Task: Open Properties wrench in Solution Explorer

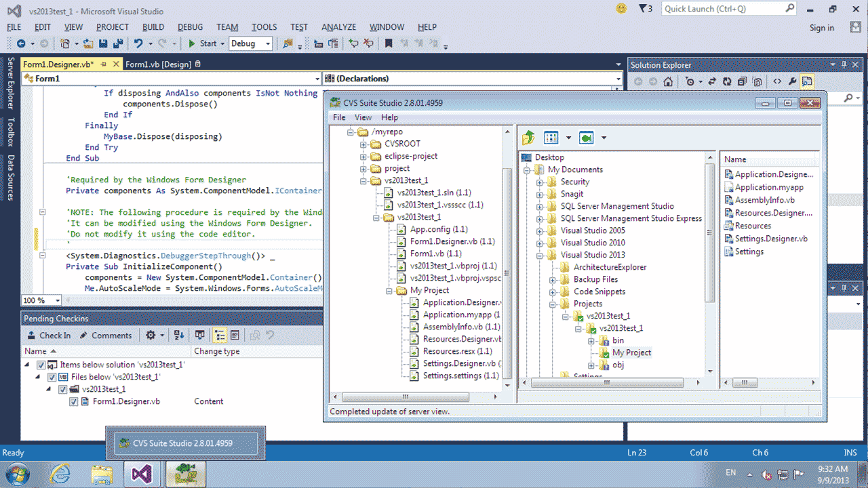Action: 792,81
